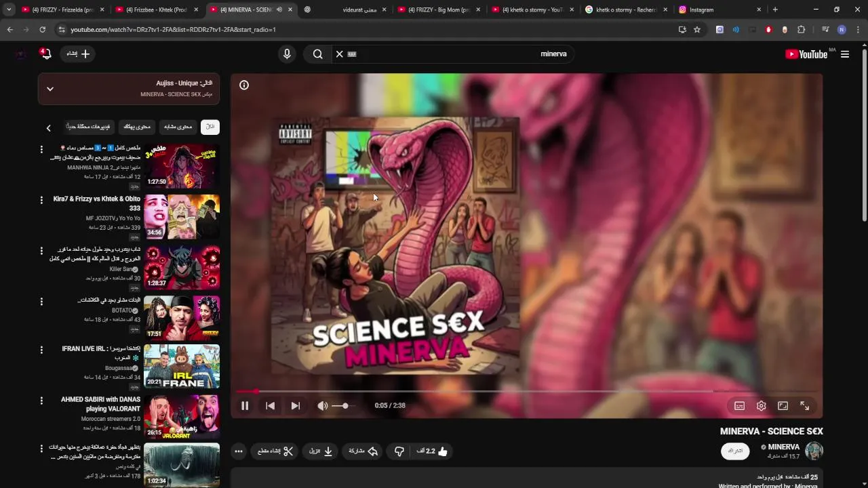Open the MINERVA channel name link
868x488 pixels.
783,447
